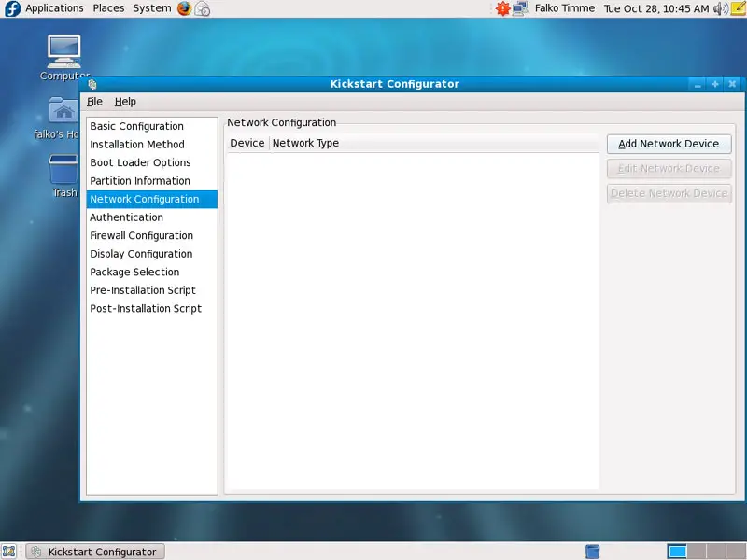This screenshot has width=747, height=560.
Task: Open the Applications menu
Action: [54, 8]
